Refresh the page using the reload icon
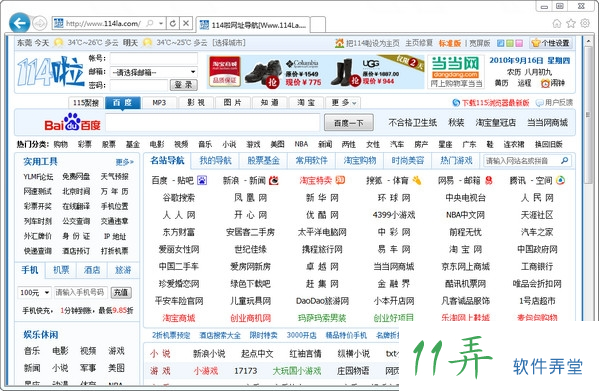599x391 pixels. click(173, 24)
